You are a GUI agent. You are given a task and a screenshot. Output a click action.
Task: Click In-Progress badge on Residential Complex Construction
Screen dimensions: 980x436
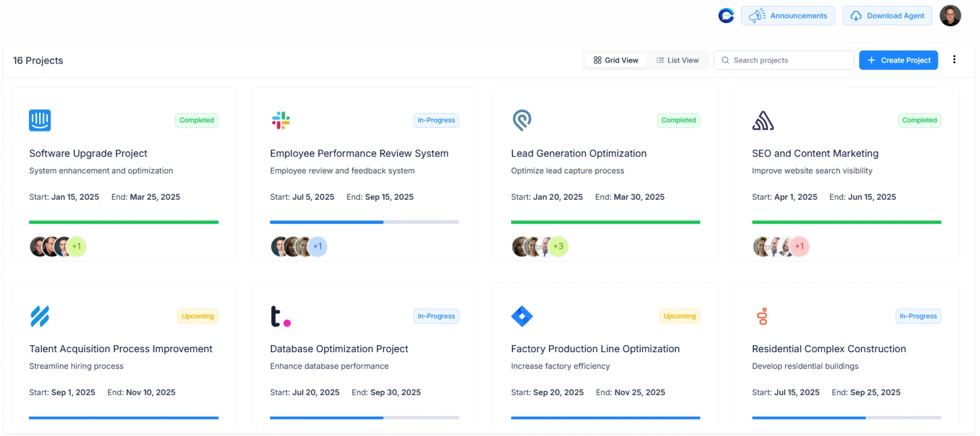click(918, 316)
